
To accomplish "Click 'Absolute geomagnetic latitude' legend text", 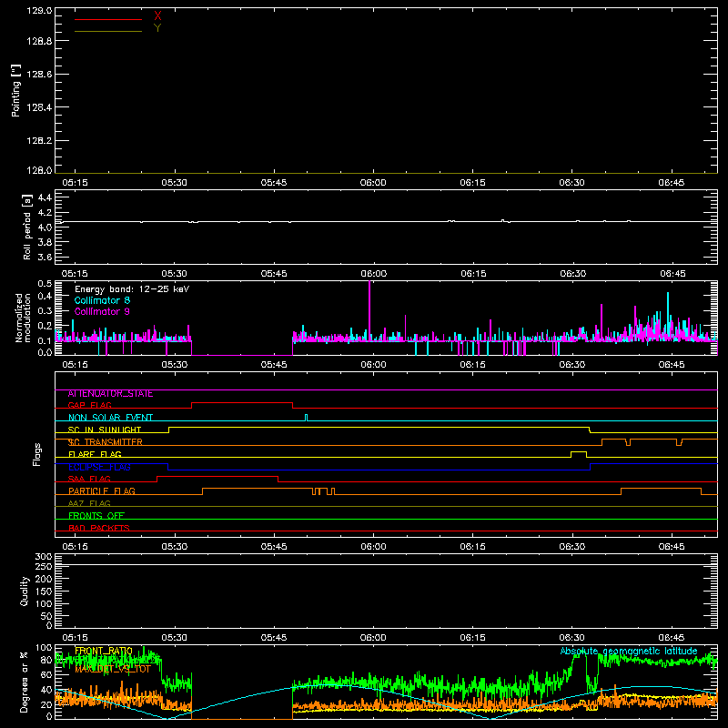I will point(629,651).
